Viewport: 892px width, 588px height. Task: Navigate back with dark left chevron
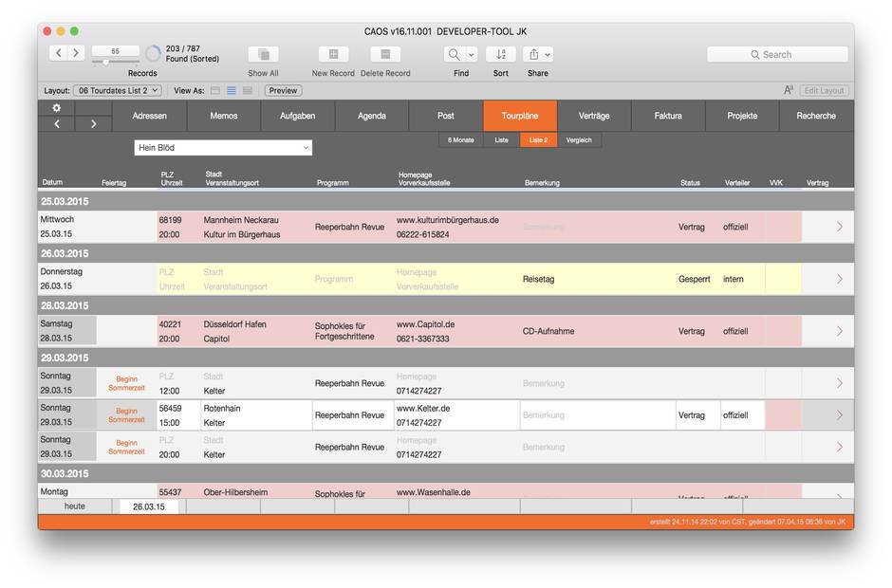click(x=56, y=124)
